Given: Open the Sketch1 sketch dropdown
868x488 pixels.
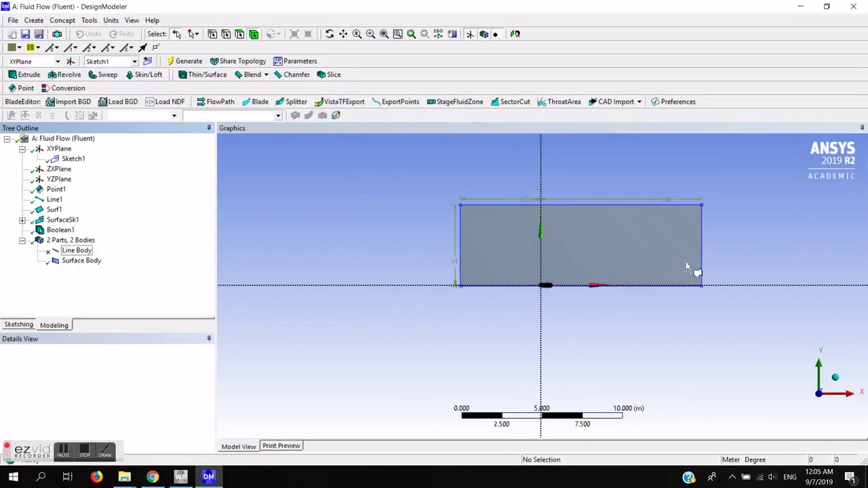Looking at the screenshot, I should 134,62.
